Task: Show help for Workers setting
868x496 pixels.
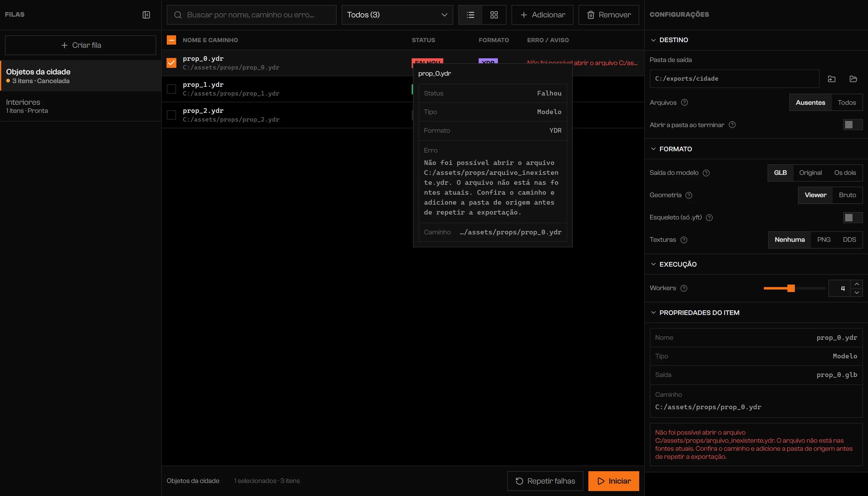Action: (x=684, y=288)
